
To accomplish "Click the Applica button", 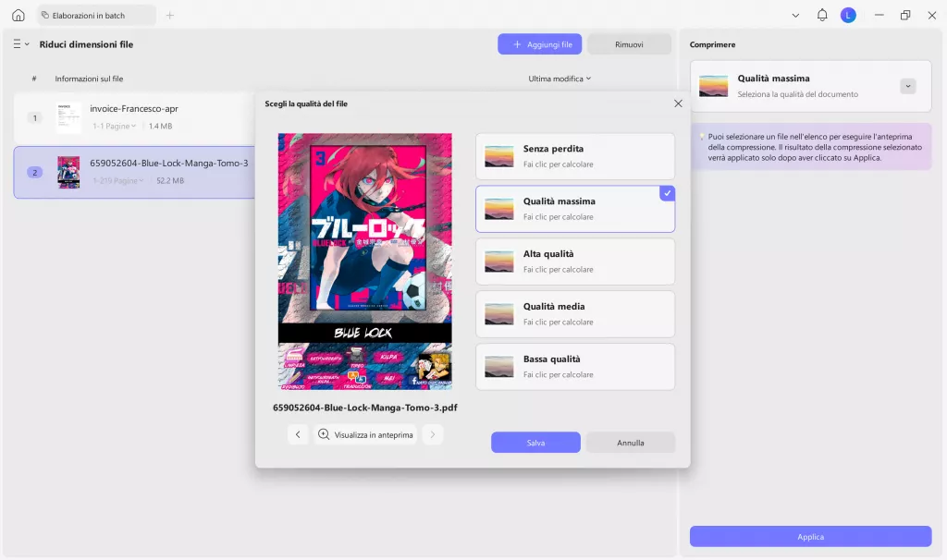I will [810, 537].
